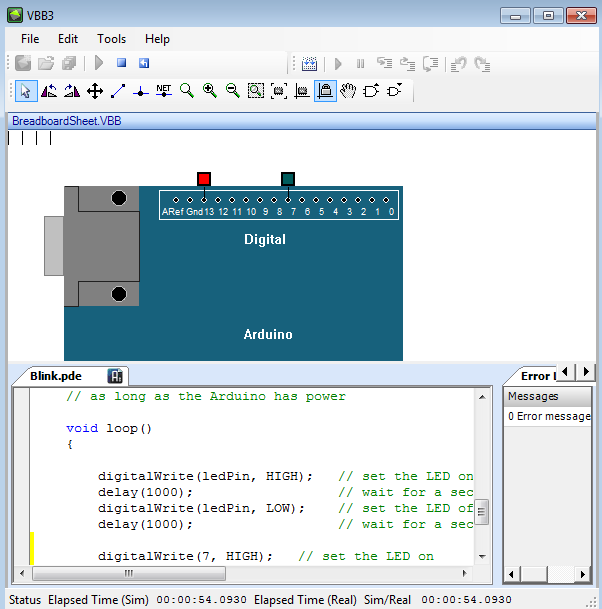
Task: Select the hand pan tool
Action: coord(348,91)
